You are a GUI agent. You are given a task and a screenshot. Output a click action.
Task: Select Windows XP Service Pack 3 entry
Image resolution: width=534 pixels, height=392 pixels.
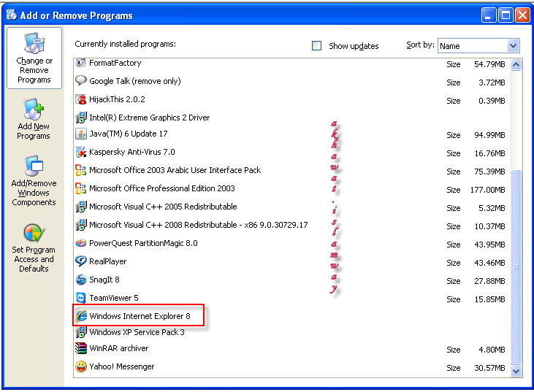pos(292,332)
